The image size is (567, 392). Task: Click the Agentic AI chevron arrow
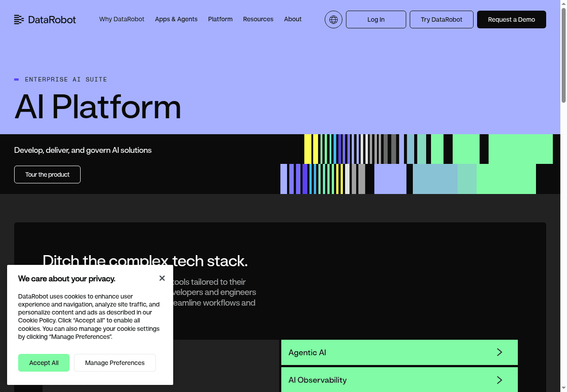pos(499,352)
